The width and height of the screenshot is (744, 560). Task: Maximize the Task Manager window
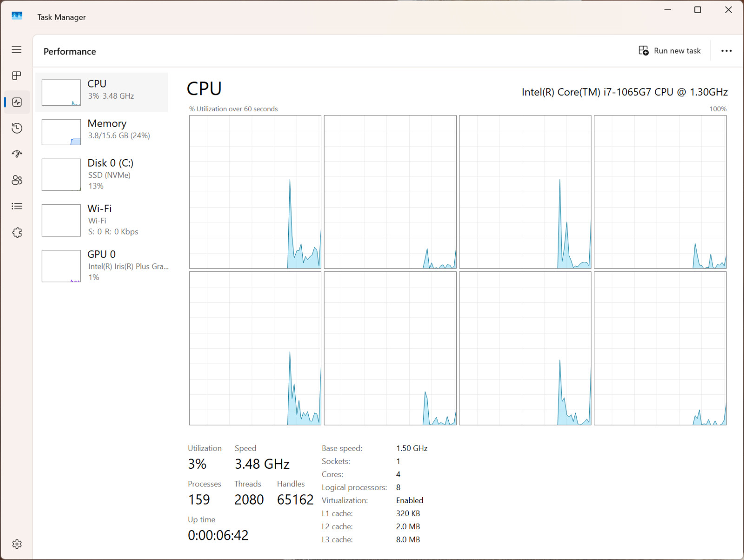click(697, 10)
